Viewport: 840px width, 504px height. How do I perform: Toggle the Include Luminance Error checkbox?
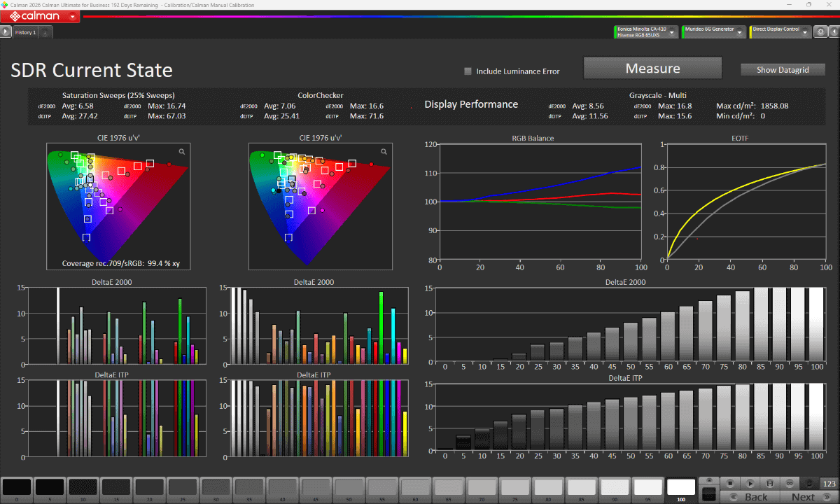pos(468,71)
